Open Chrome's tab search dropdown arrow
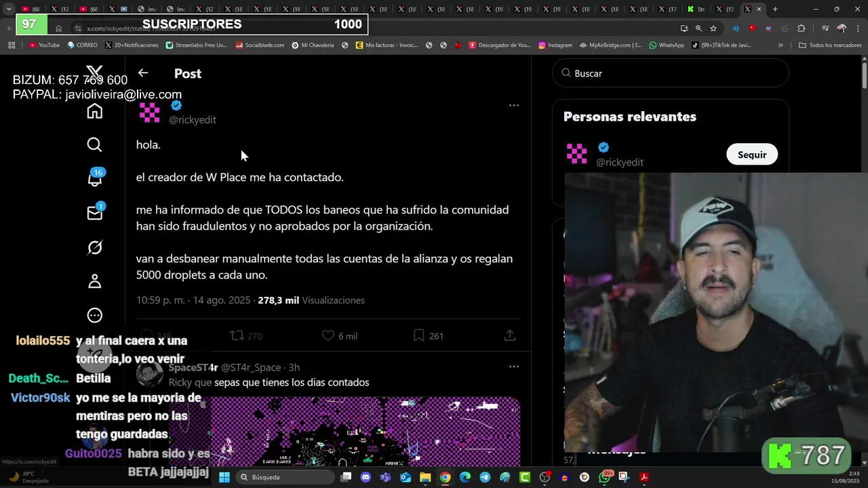The width and height of the screenshot is (868, 488). point(9,9)
